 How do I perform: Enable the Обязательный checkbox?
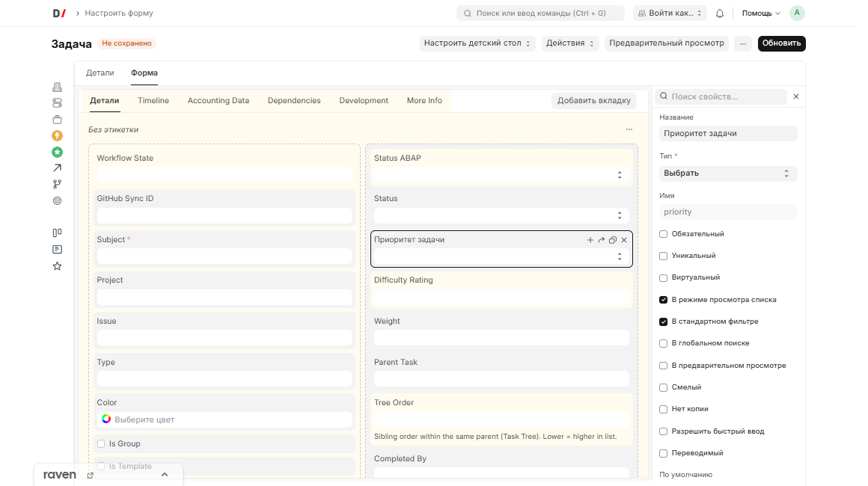(663, 234)
